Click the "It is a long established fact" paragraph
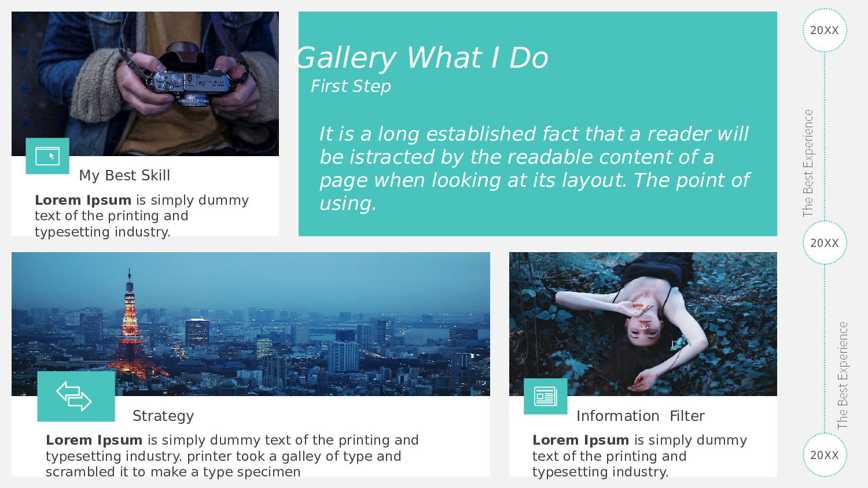The height and width of the screenshot is (488, 868). coord(534,168)
